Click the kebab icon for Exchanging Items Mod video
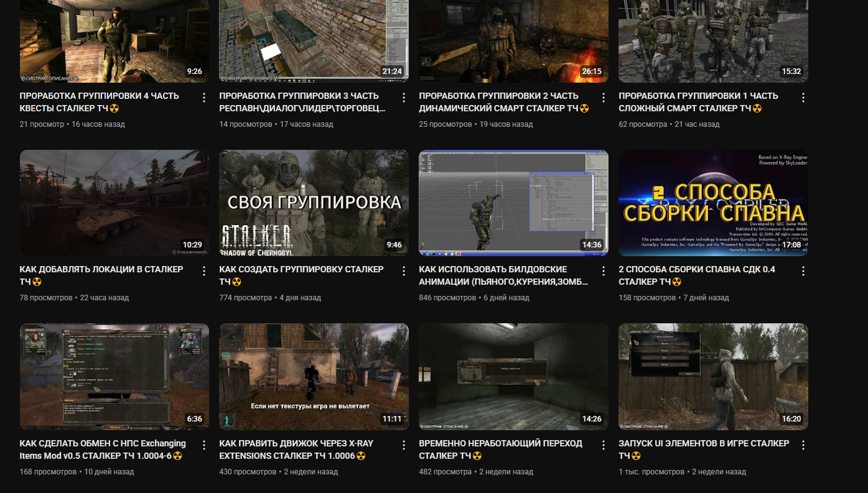 (x=203, y=445)
